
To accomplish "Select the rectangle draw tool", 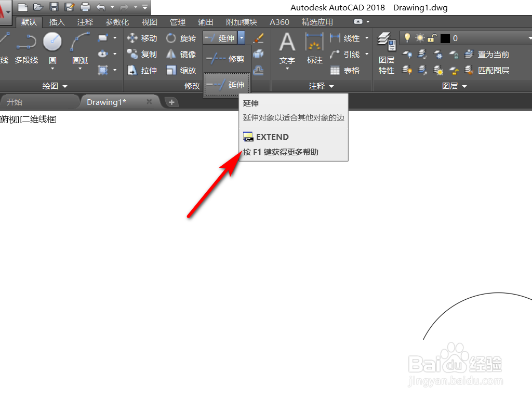I will click(x=103, y=37).
